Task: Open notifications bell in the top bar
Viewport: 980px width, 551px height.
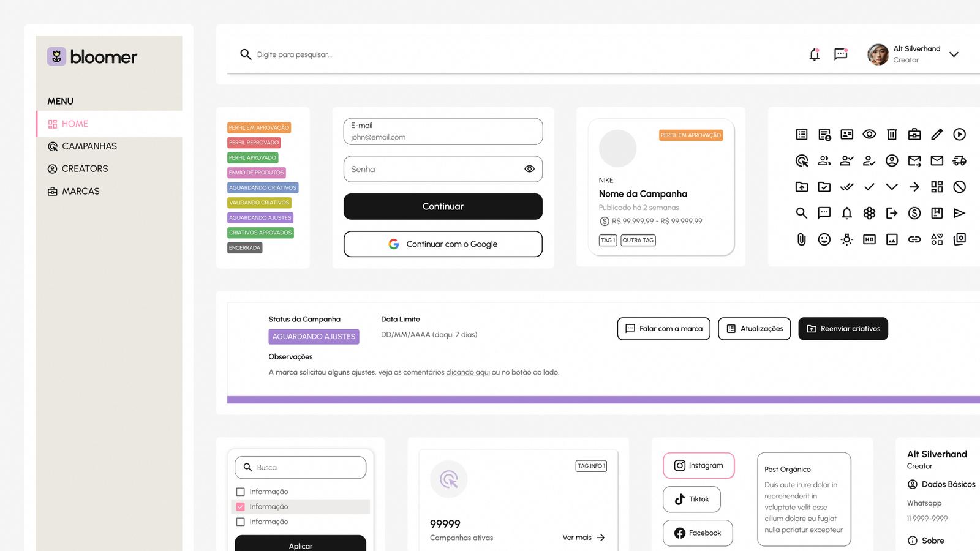Action: point(815,54)
